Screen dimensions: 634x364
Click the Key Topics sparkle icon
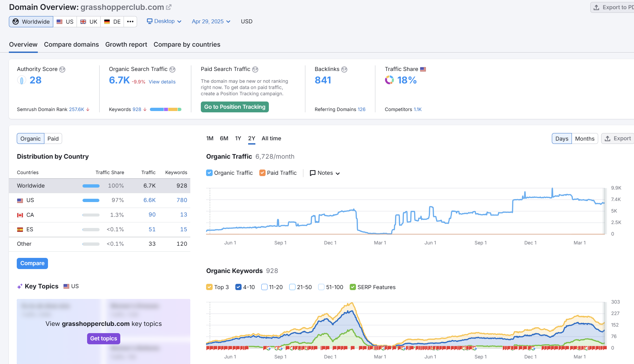(20, 286)
